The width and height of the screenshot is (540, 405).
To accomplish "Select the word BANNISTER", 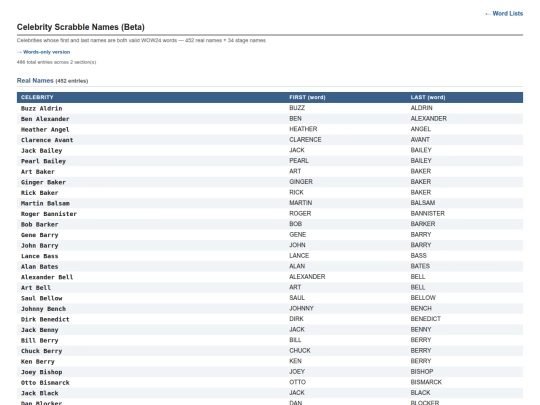I will 427,213.
